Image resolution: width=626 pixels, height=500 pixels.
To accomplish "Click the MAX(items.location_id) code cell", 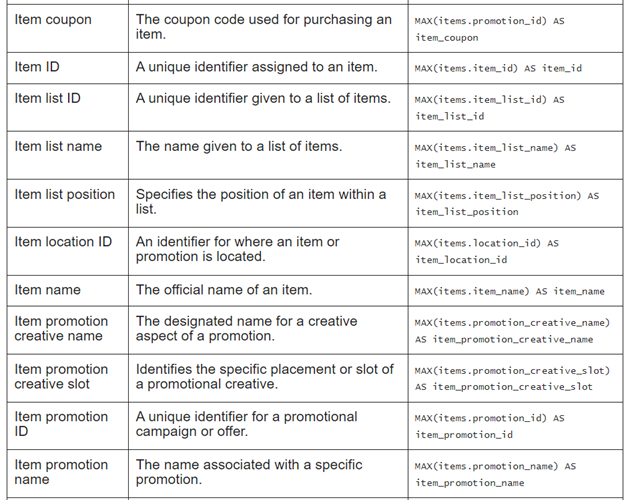I will [x=486, y=251].
